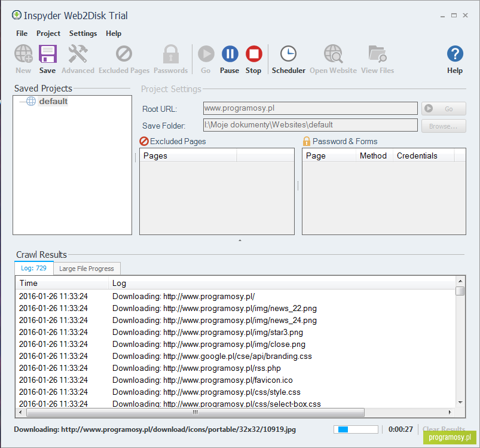This screenshot has height=448, width=480.
Task: Maximize the Web2Disk window
Action: [x=454, y=16]
